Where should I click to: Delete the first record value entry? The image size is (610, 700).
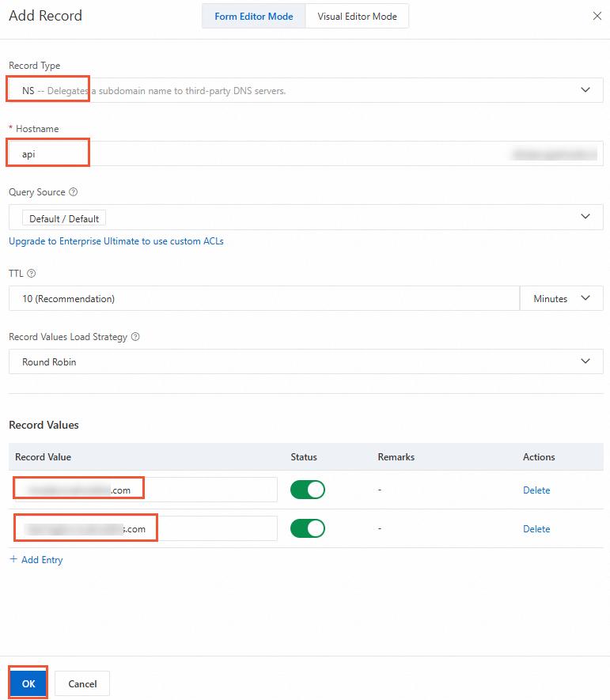[536, 490]
